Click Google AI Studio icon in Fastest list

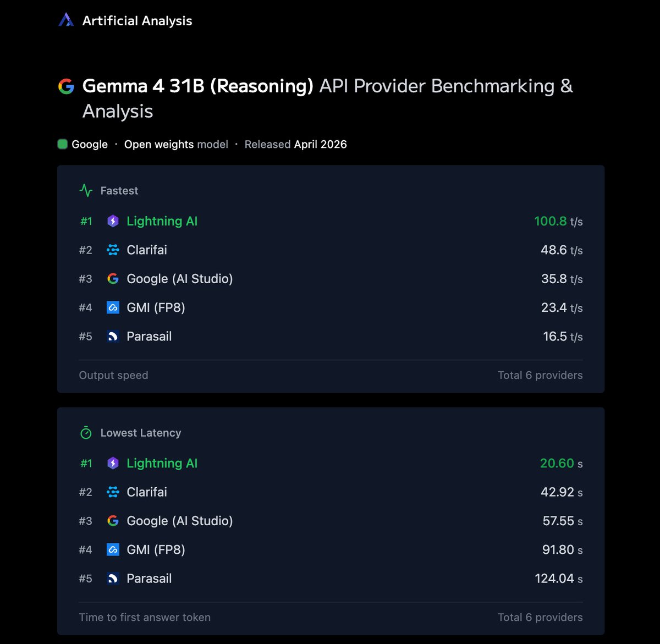[x=113, y=279]
